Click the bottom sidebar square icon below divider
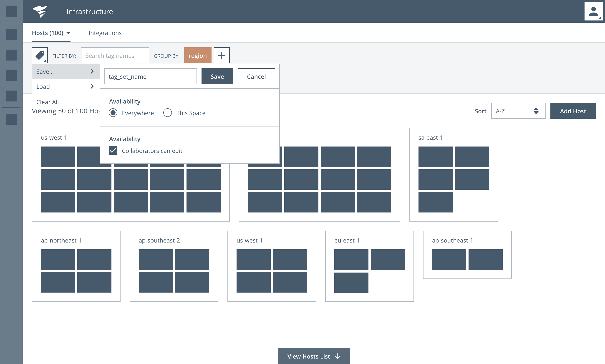This screenshot has height=364, width=605. point(11,119)
